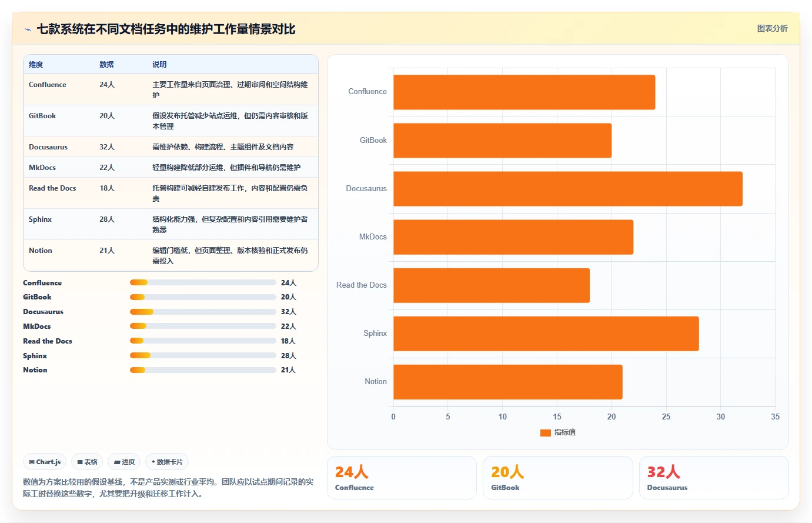Image resolution: width=812 pixels, height=523 pixels.
Task: Click the Sphinx label in progress list
Action: (35, 356)
